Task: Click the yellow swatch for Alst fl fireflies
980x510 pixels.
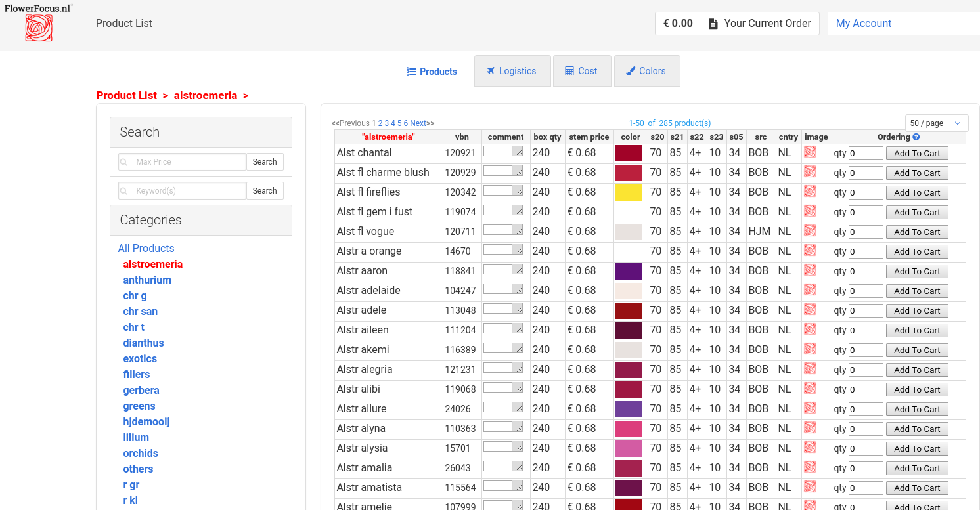Action: [x=628, y=192]
